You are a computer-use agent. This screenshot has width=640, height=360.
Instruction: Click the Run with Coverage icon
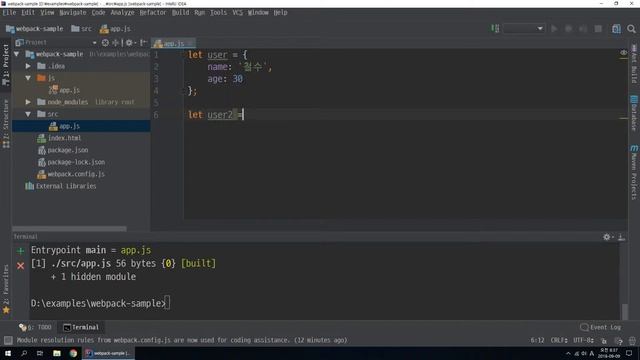point(583,29)
